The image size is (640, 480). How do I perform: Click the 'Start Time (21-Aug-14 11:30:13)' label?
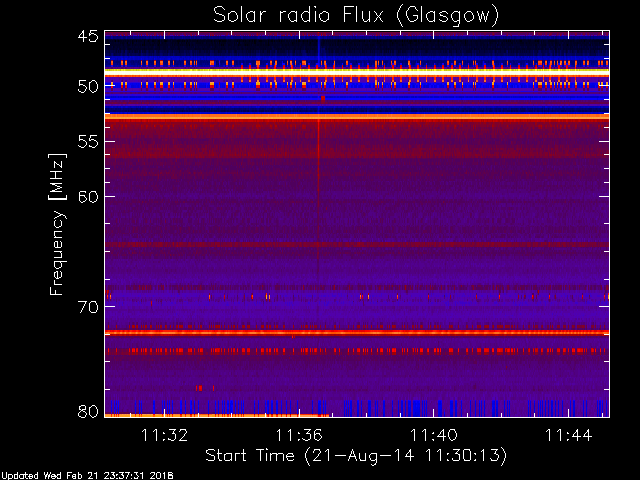(356, 456)
